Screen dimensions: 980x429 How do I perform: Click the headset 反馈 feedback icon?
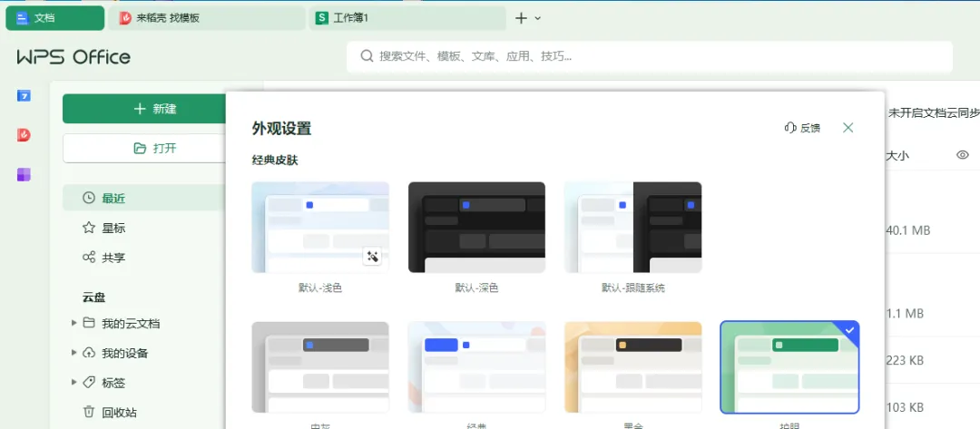point(790,128)
